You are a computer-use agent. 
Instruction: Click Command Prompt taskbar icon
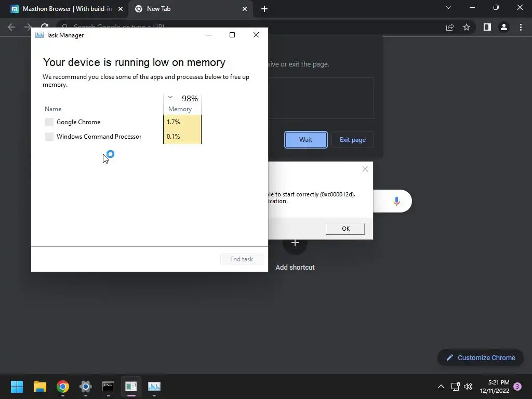(x=108, y=387)
